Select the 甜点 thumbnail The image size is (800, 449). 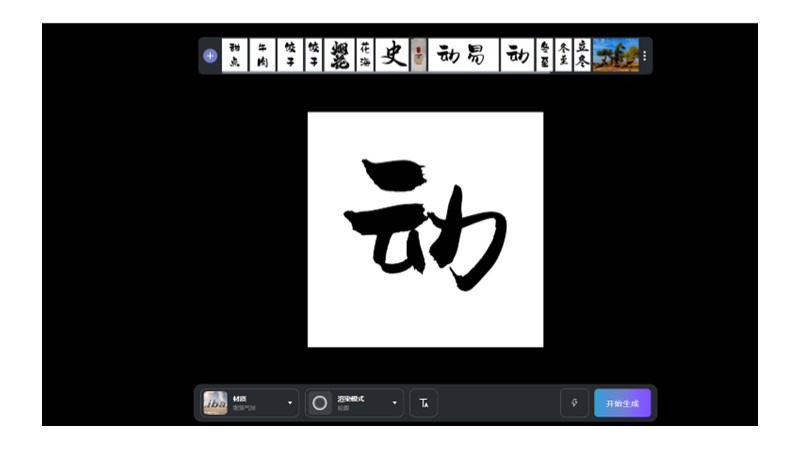[x=235, y=56]
